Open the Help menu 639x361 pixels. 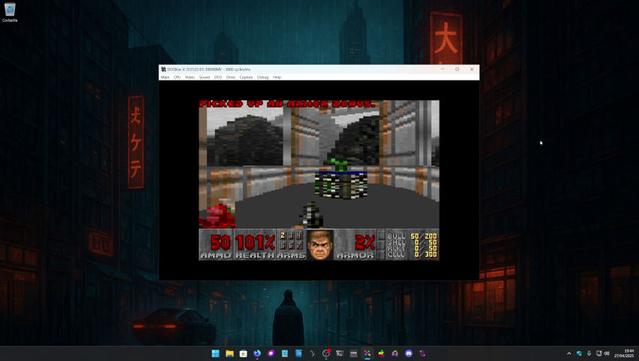[x=277, y=77]
